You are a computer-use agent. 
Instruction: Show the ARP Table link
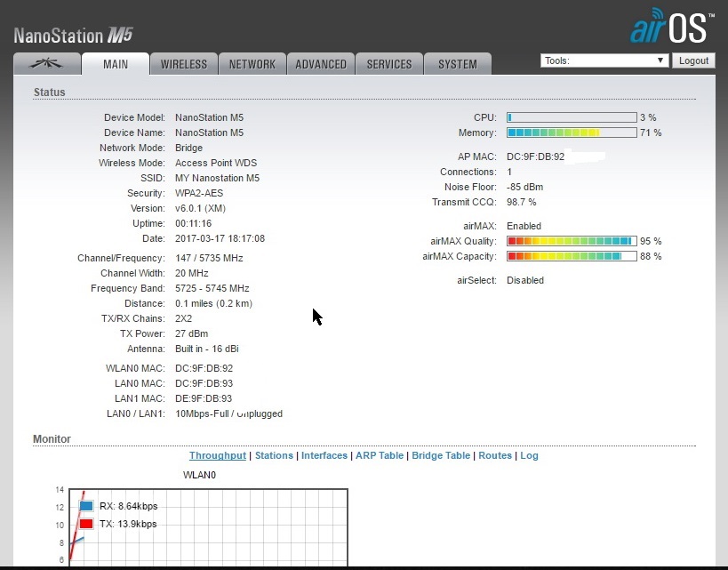(x=380, y=455)
